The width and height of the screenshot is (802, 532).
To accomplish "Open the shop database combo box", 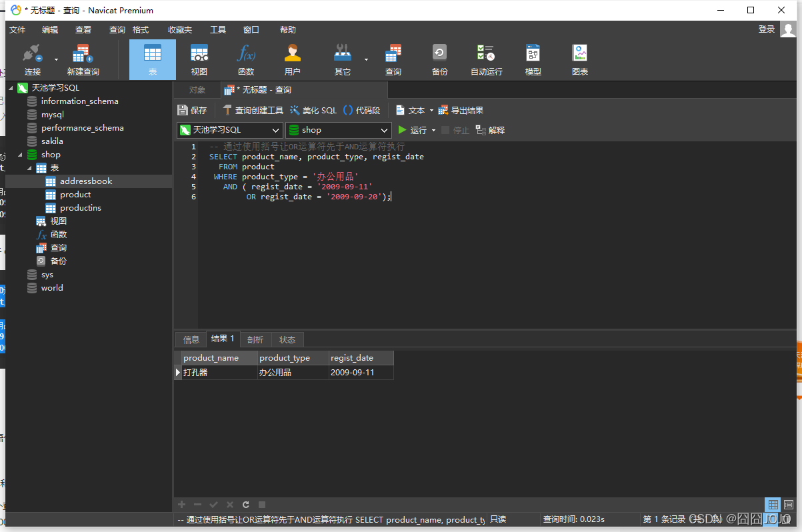I will click(338, 130).
